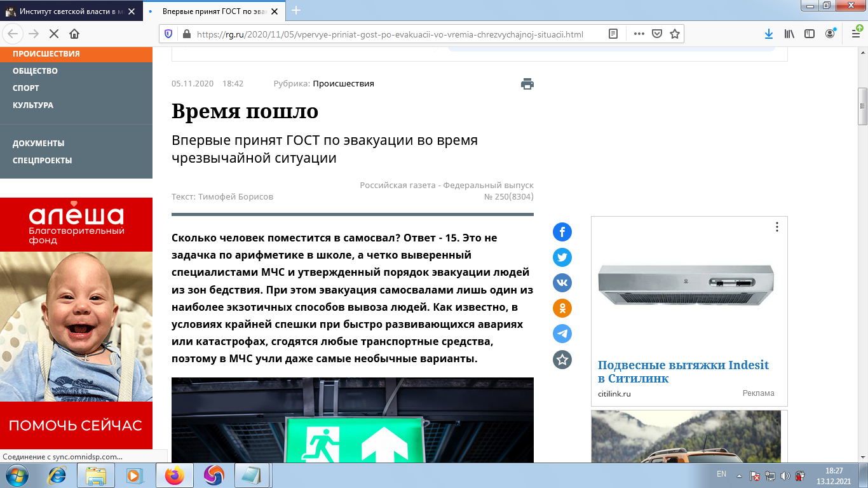Open the Firefox Library icon
The image size is (868, 488).
[x=789, y=34]
